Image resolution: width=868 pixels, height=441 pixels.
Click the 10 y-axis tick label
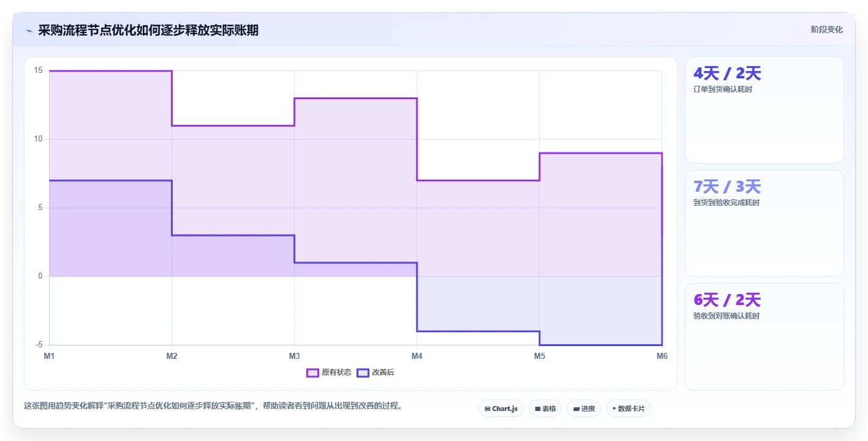(x=38, y=139)
